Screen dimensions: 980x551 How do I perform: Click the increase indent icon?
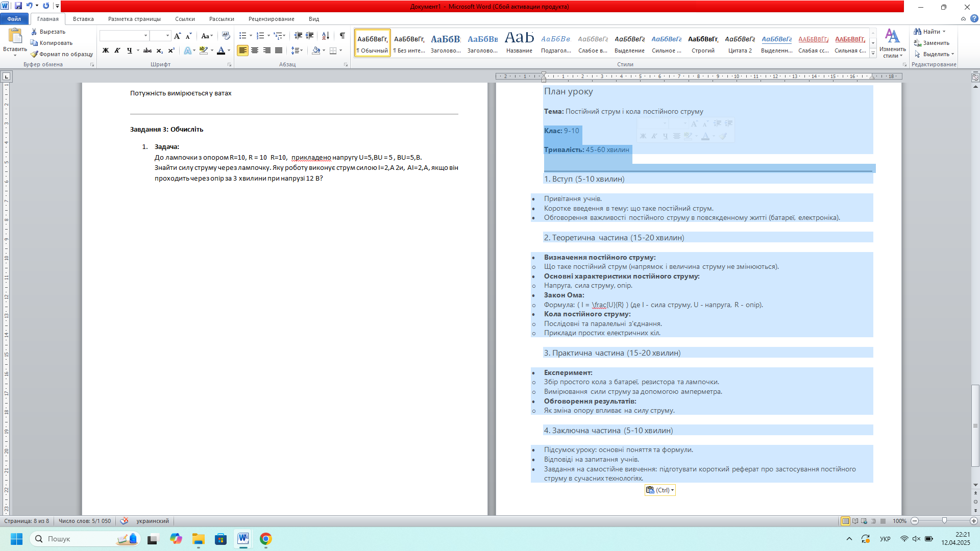click(x=310, y=36)
